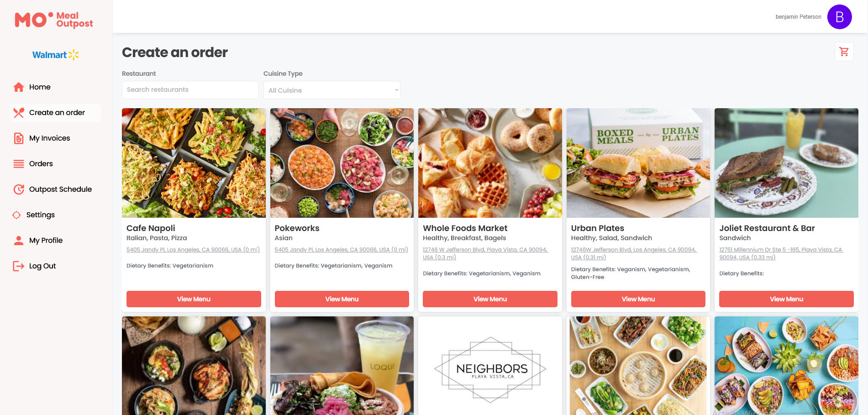
Task: Click the Whole Foods Market food photo
Action: point(490,163)
